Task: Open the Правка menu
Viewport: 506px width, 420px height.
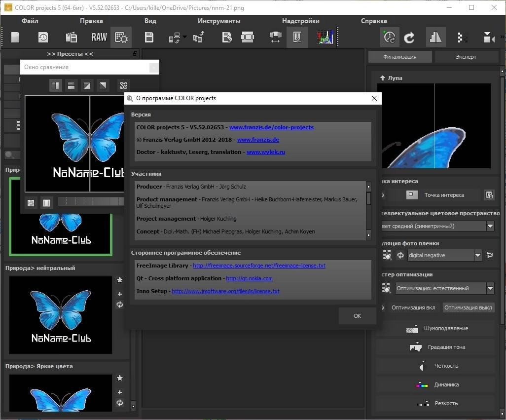Action: click(91, 21)
